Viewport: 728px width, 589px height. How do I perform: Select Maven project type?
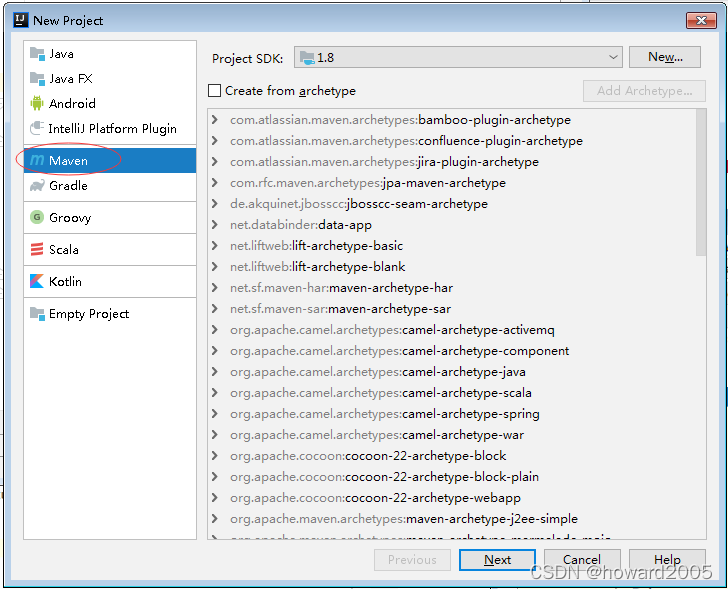point(110,161)
